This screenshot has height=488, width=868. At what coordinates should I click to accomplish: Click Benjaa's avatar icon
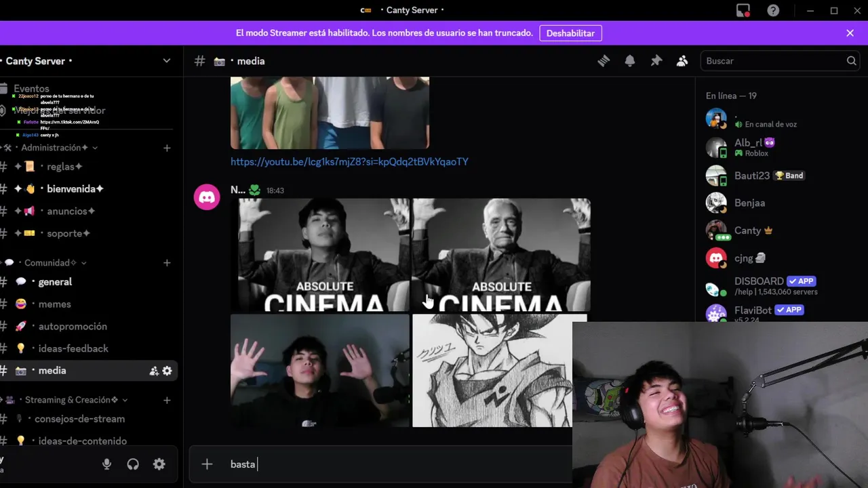click(x=716, y=203)
